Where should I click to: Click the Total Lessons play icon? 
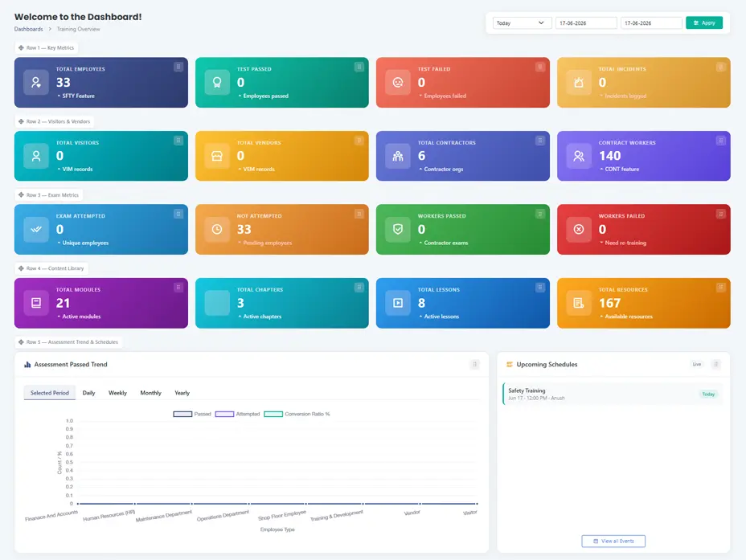coord(398,303)
